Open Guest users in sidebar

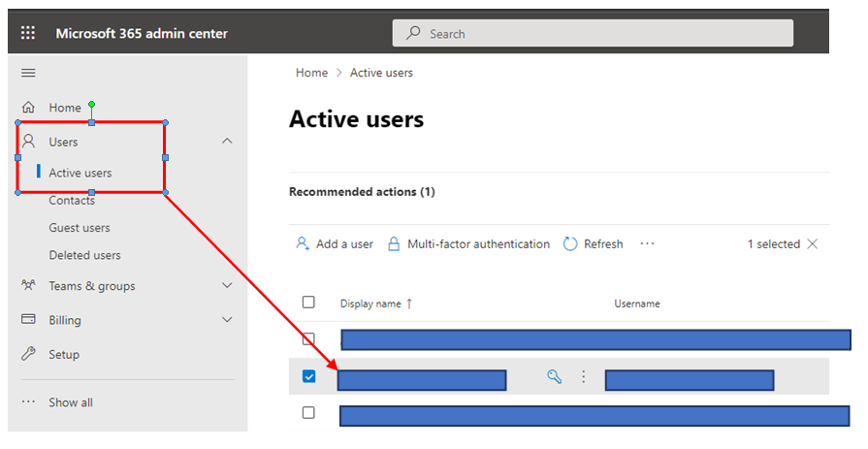80,228
